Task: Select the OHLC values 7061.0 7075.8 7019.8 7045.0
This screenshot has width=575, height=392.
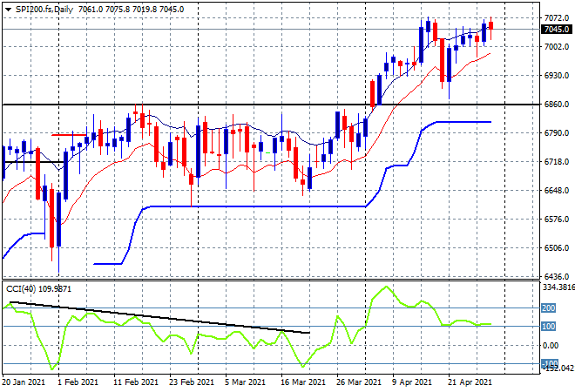Action: point(132,10)
